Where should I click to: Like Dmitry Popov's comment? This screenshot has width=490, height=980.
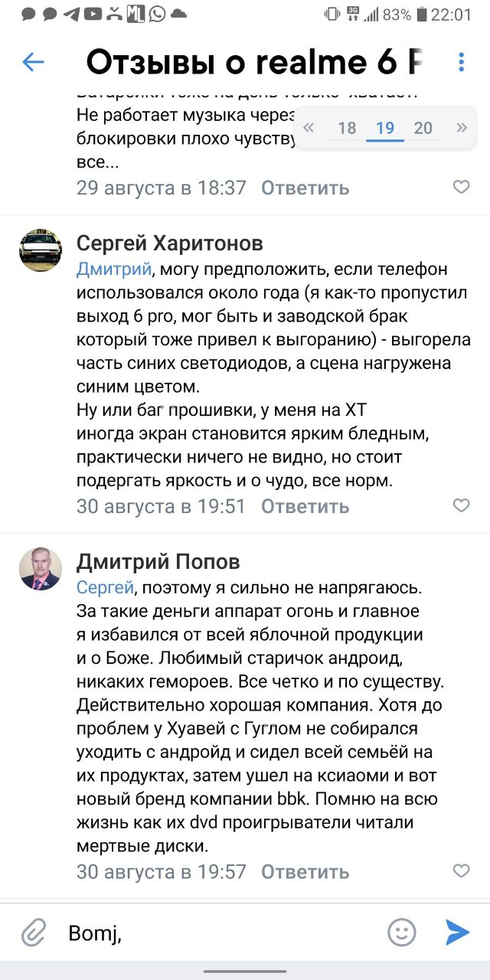pos(461,871)
